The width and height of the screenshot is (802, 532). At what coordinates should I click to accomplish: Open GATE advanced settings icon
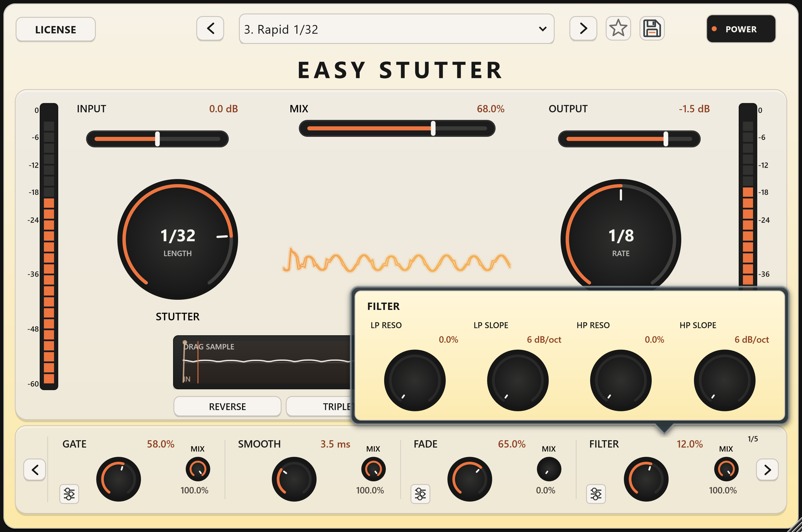69,494
